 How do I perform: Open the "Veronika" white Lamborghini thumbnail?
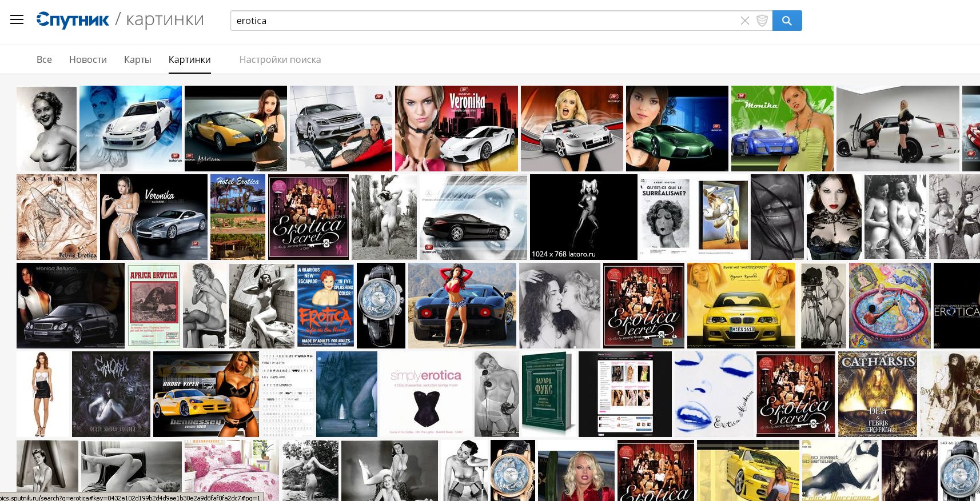pos(456,129)
